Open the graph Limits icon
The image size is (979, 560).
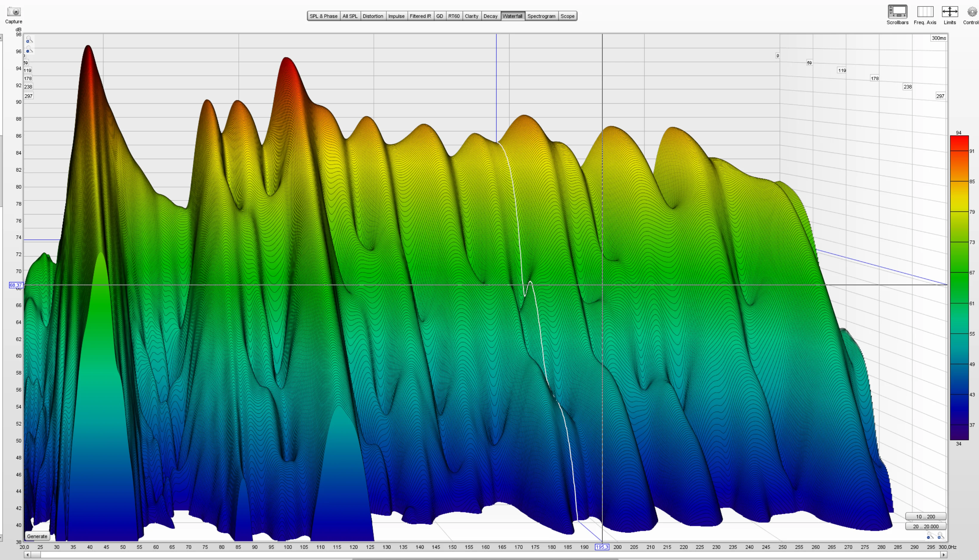950,12
